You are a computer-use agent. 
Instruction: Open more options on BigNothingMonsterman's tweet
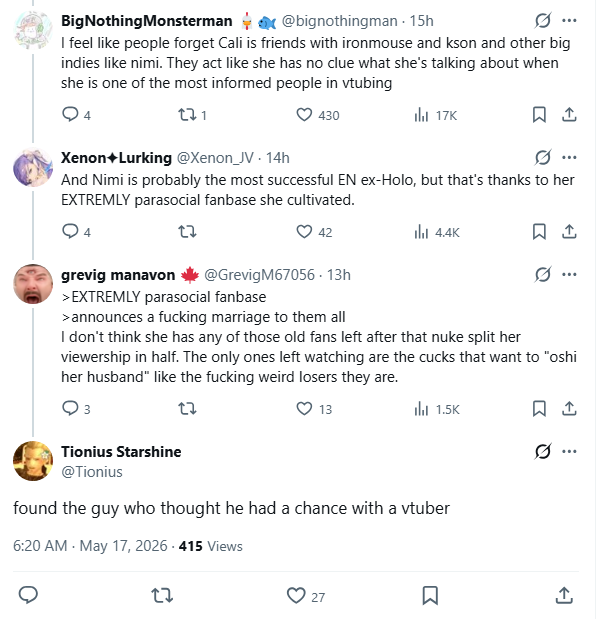(x=569, y=21)
